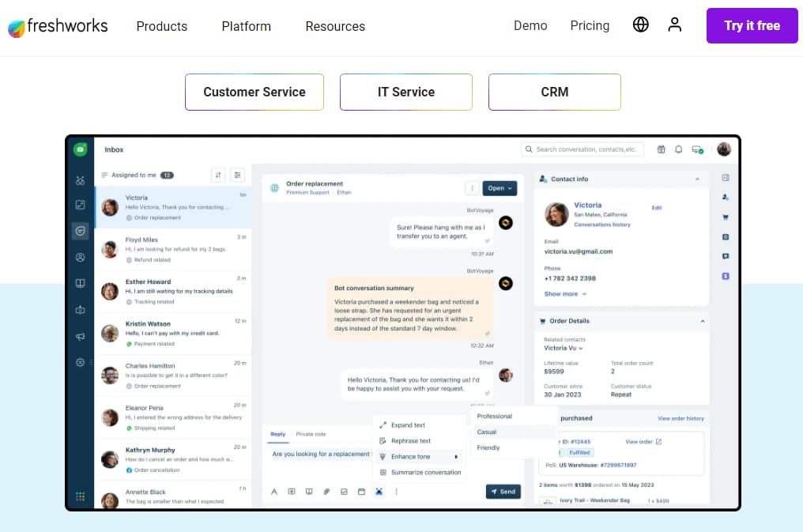Click Edit on Victoria's contact
The height and width of the screenshot is (532, 803).
coord(657,208)
